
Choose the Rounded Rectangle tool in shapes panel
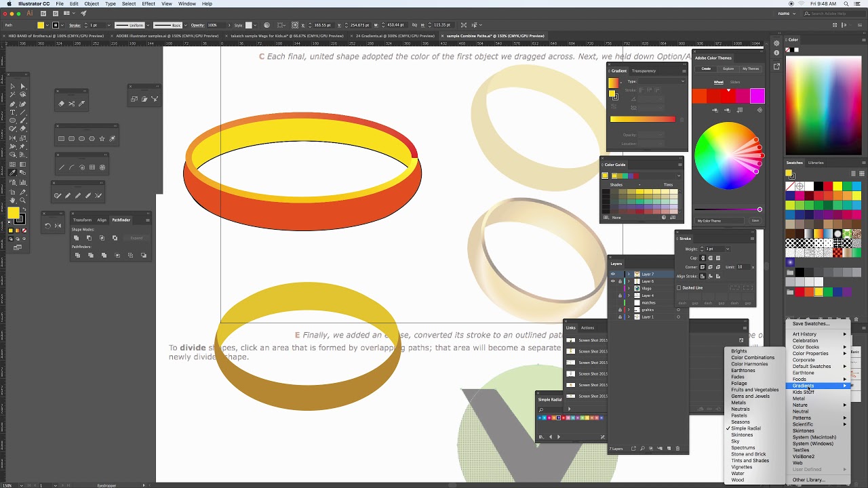point(72,139)
